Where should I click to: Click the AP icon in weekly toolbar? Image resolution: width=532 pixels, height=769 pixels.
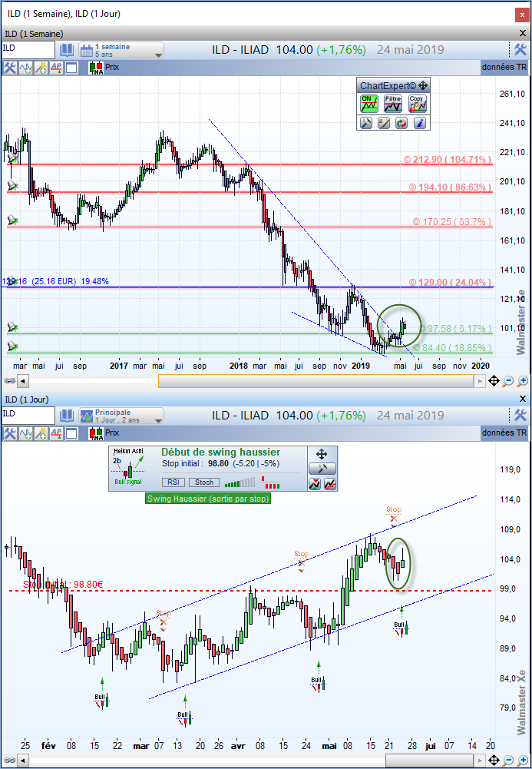[56, 68]
